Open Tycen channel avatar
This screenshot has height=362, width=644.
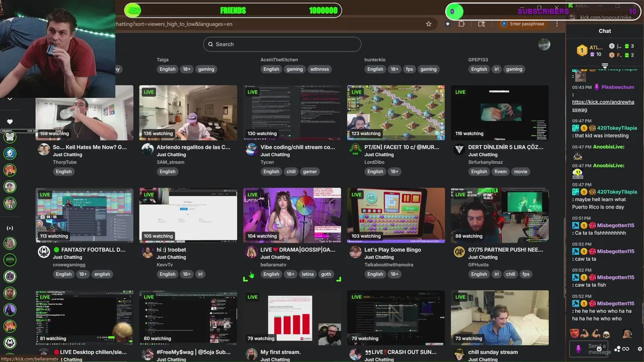[x=251, y=148]
